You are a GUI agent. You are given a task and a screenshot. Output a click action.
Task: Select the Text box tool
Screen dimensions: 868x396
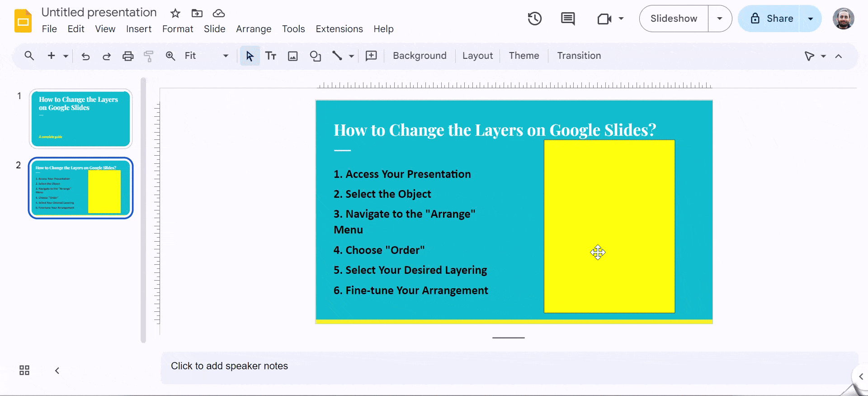(x=271, y=56)
